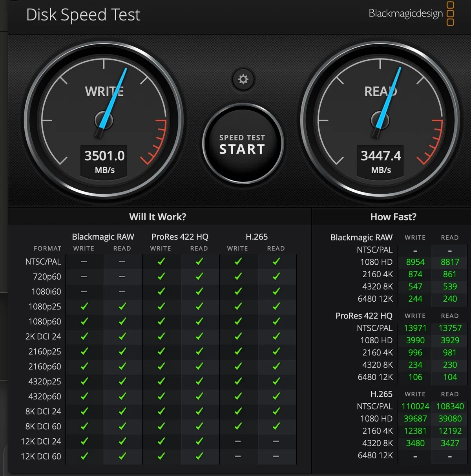Click H.265 write checkmark for 2K DCI 24
The height and width of the screenshot is (476, 471).
pyautogui.click(x=238, y=336)
